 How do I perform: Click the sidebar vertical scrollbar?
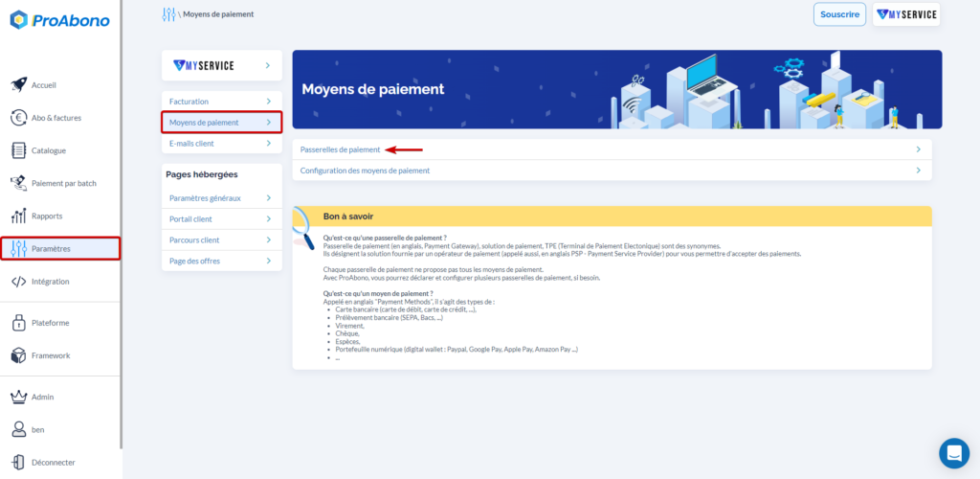pyautogui.click(x=122, y=225)
